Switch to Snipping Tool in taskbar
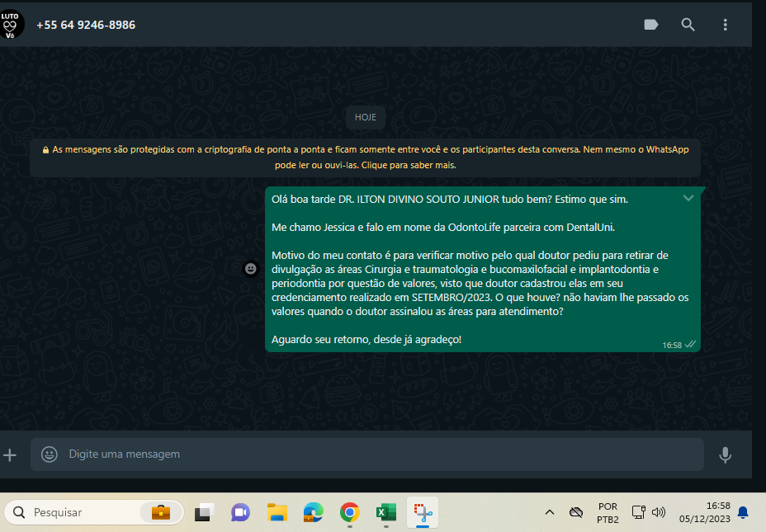Viewport: 766px width, 532px height. 423,512
